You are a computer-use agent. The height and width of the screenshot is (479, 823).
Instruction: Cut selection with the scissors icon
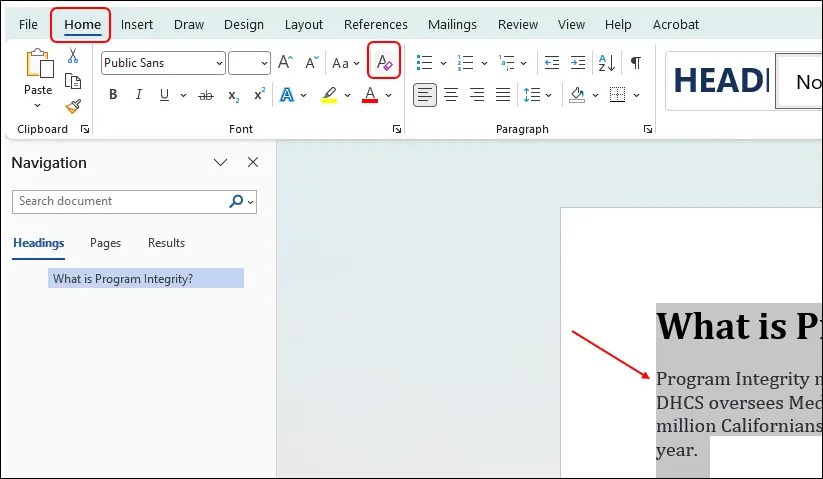click(73, 56)
